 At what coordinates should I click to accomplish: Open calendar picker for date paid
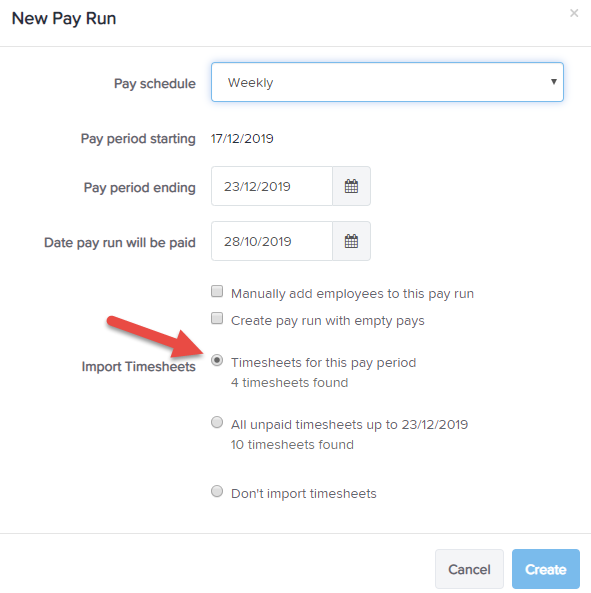351,241
